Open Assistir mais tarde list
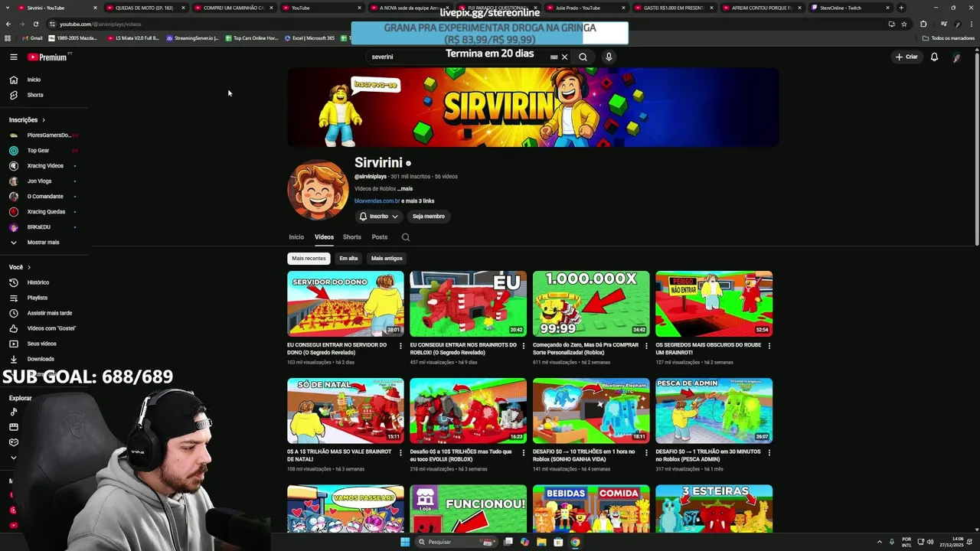This screenshot has height=551, width=980. 49,313
